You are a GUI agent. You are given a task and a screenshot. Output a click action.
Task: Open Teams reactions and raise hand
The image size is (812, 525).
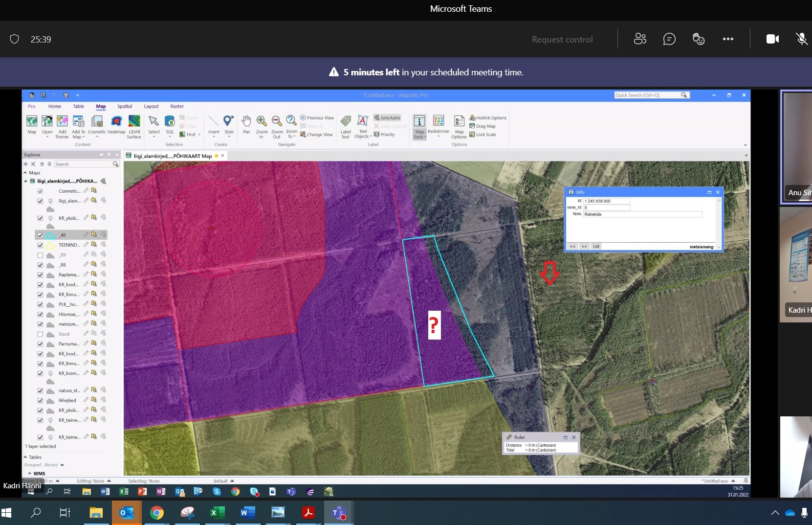click(x=699, y=39)
